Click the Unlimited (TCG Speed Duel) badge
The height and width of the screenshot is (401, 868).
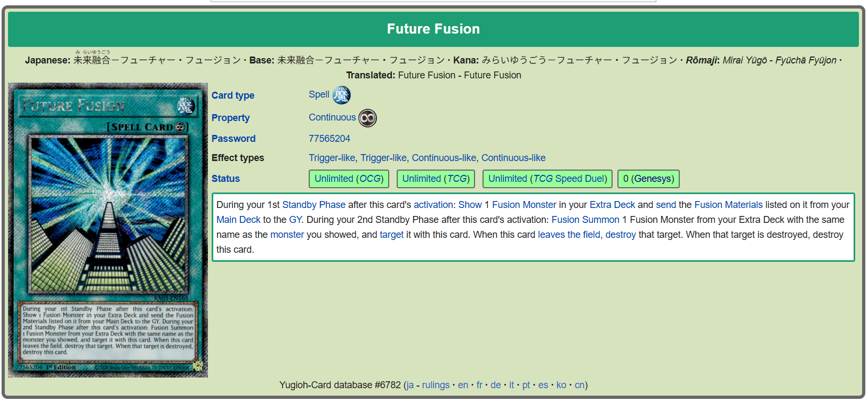point(548,179)
